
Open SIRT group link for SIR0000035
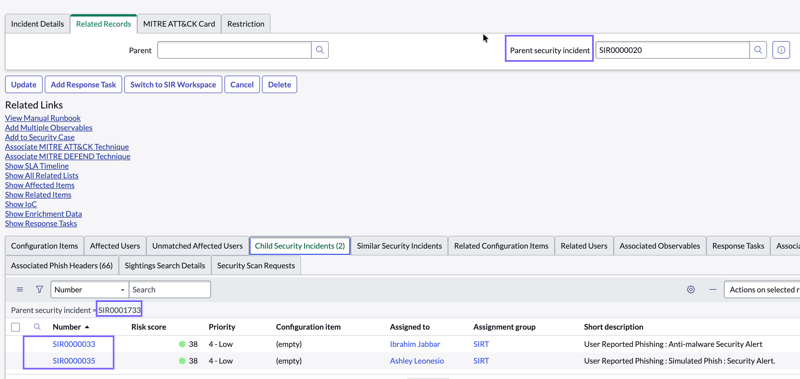coord(481,361)
